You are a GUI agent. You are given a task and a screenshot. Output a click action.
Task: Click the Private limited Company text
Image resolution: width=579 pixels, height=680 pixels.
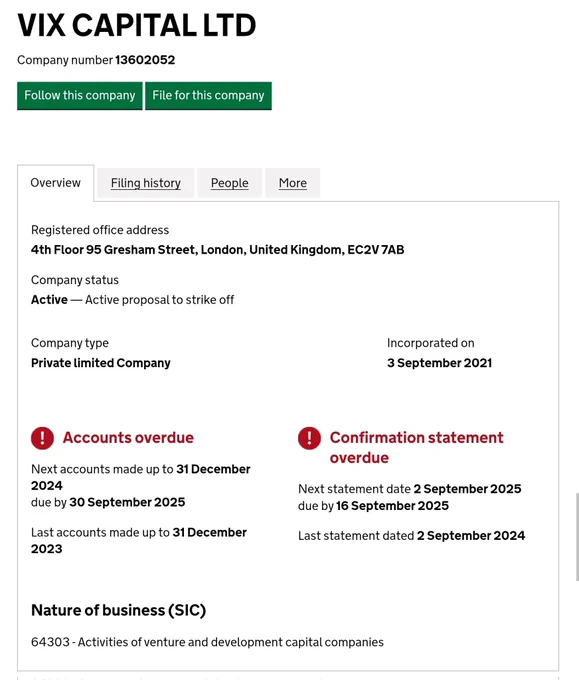coord(101,363)
